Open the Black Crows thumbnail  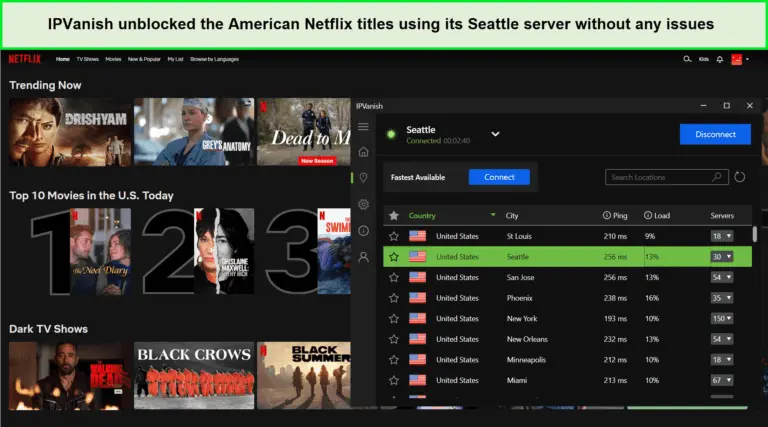(194, 376)
